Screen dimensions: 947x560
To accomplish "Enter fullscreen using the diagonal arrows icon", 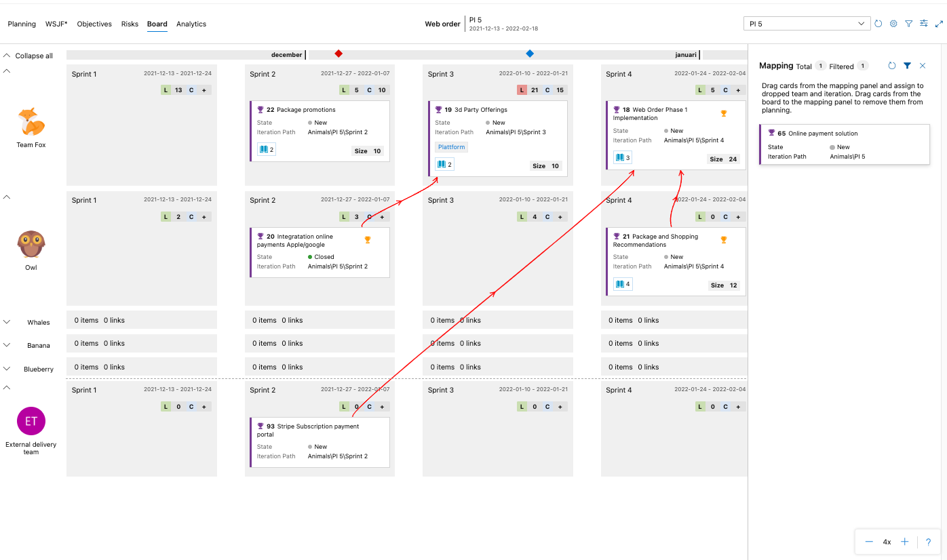I will (939, 23).
